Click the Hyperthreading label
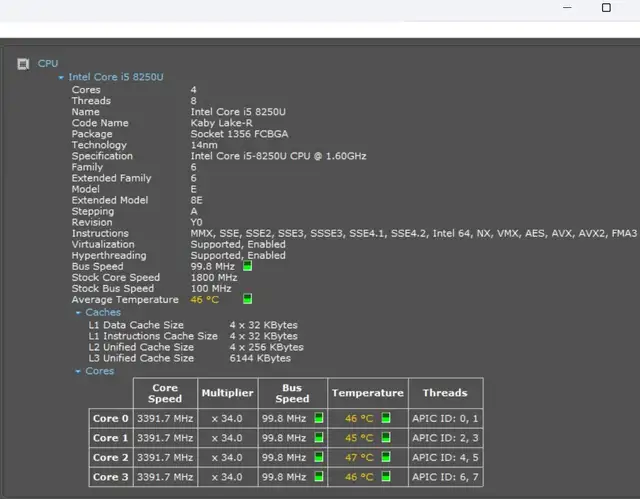640x499 pixels. pos(109,255)
